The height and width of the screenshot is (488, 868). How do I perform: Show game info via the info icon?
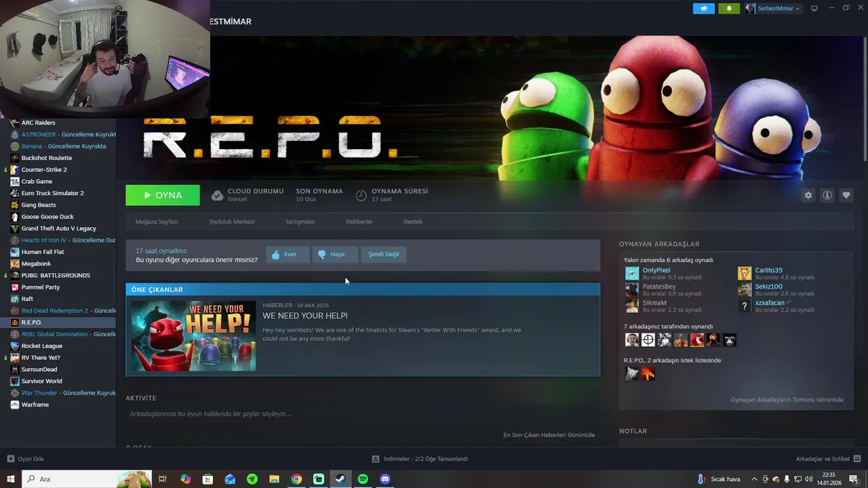827,195
